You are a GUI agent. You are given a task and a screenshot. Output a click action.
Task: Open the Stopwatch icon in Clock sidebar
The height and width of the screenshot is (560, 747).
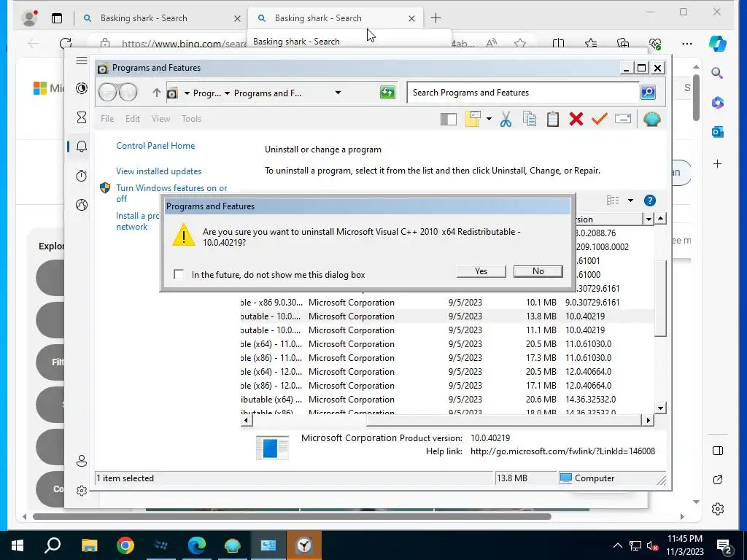82,176
